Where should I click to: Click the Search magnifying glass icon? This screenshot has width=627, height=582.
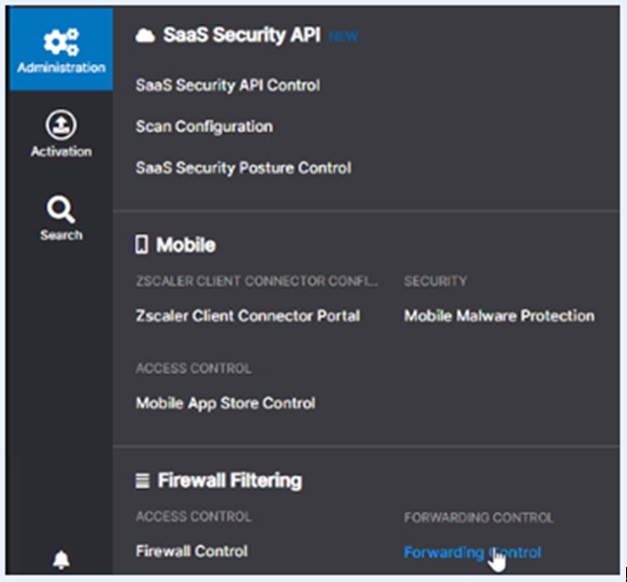(x=61, y=209)
